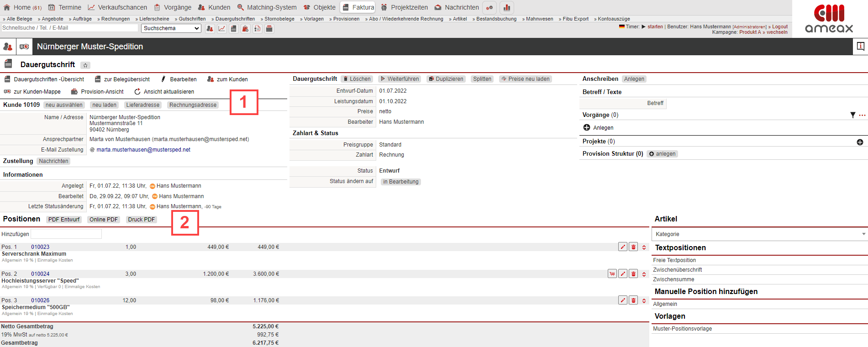Open the statistics bar chart icon
868x347 pixels.
point(507,8)
